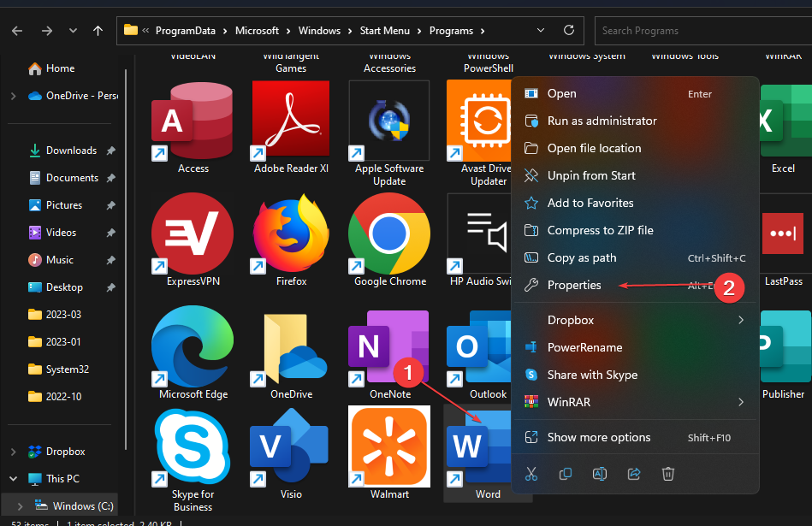The width and height of the screenshot is (812, 526).
Task: Click the Delete trash icon
Action: tap(668, 474)
